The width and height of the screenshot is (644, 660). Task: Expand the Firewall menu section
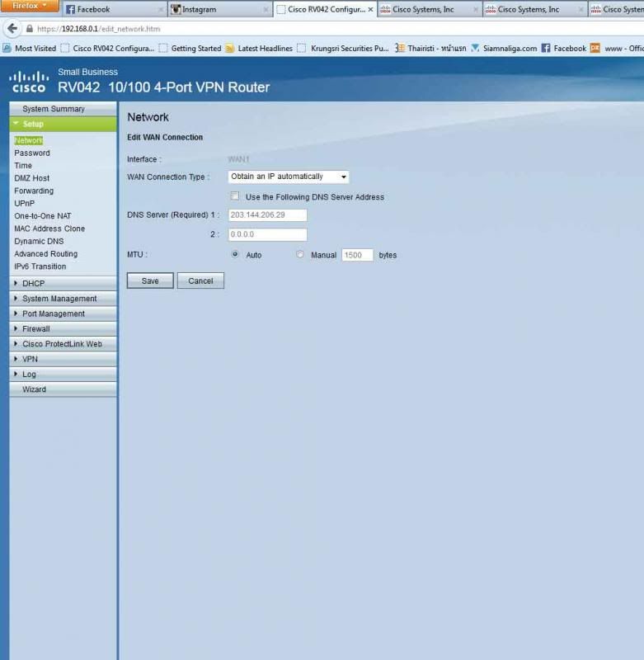[36, 329]
